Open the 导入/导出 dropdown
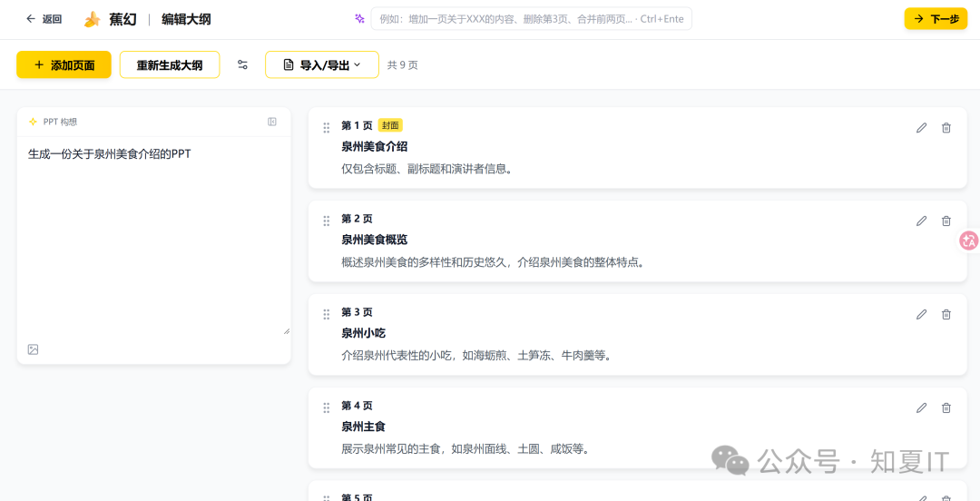 click(x=322, y=64)
